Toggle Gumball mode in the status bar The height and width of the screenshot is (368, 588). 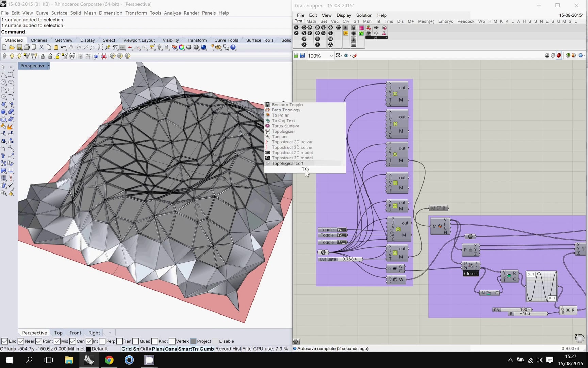pyautogui.click(x=207, y=349)
